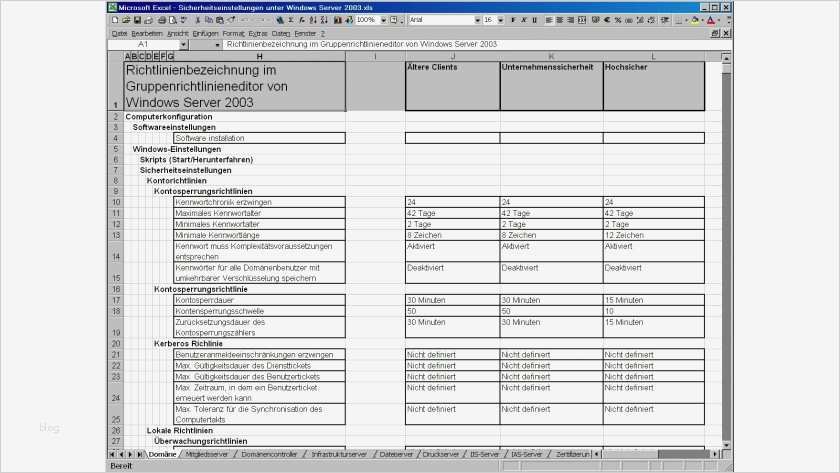840x473 pixels.
Task: Toggle left text alignment
Action: [549, 20]
